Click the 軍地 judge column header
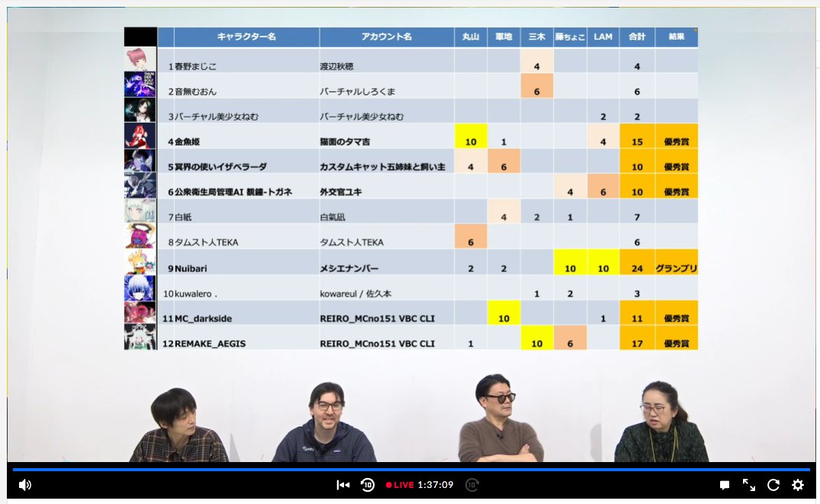This screenshot has height=504, width=820. [x=503, y=37]
